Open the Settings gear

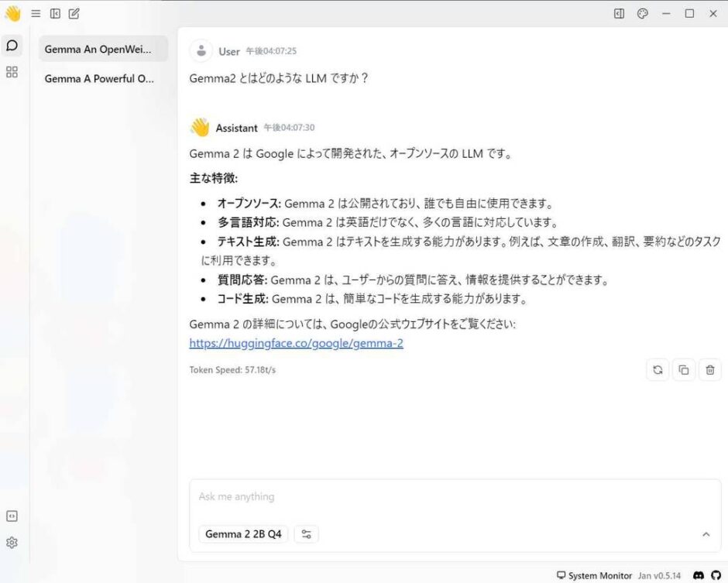12,543
